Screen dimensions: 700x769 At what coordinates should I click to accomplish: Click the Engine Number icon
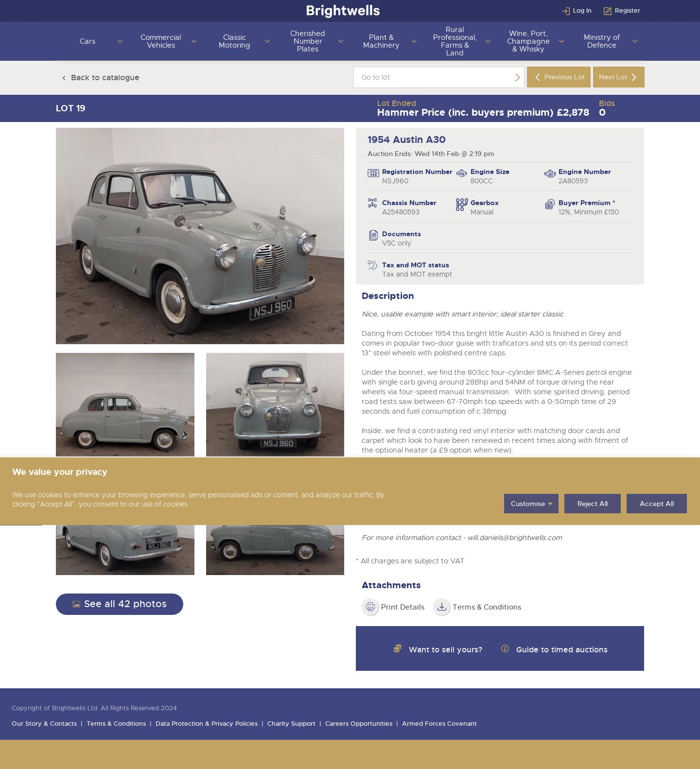pos(550,174)
